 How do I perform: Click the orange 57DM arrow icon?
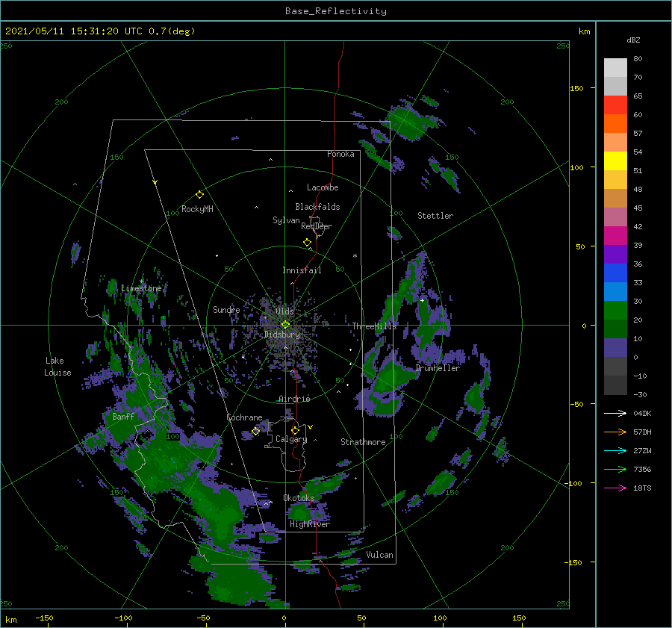point(615,432)
